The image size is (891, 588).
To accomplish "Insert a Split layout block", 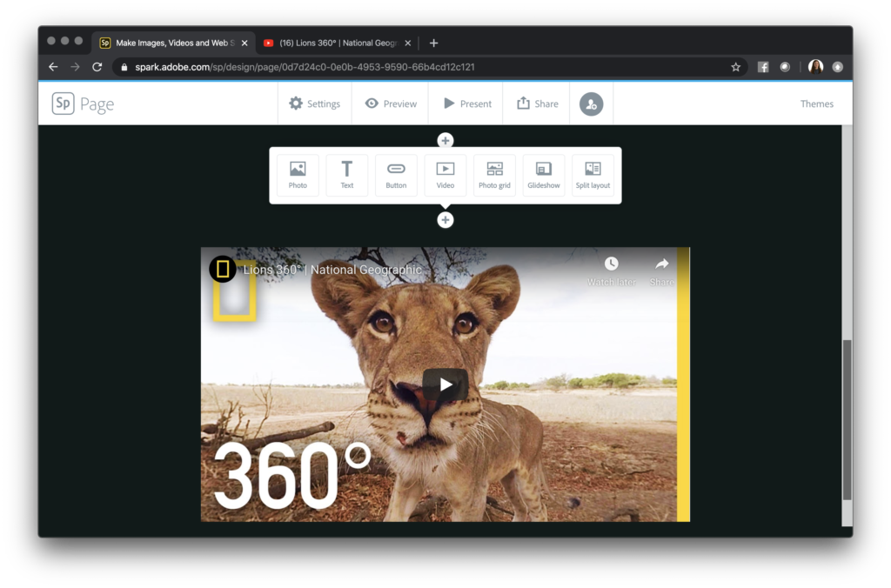I will (x=593, y=175).
